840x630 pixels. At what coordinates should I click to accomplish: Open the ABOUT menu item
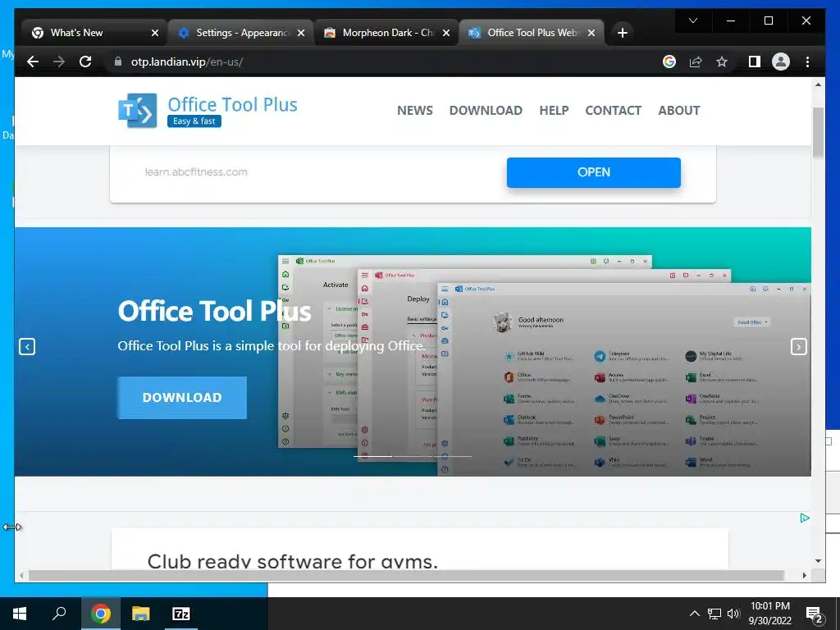[x=678, y=111]
